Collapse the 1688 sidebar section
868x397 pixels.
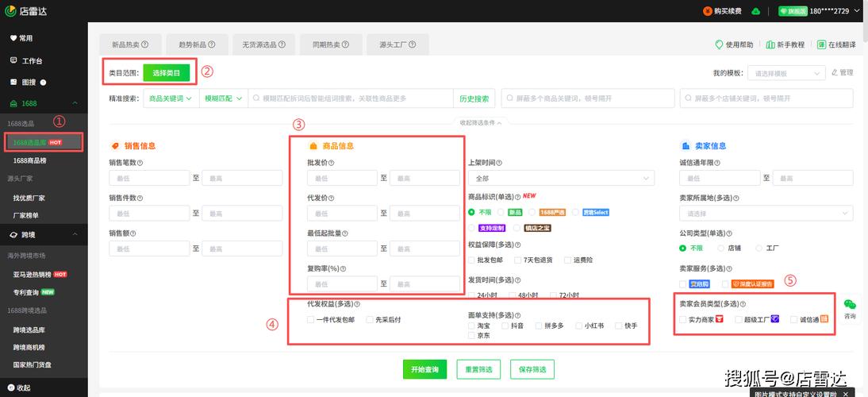[x=75, y=103]
